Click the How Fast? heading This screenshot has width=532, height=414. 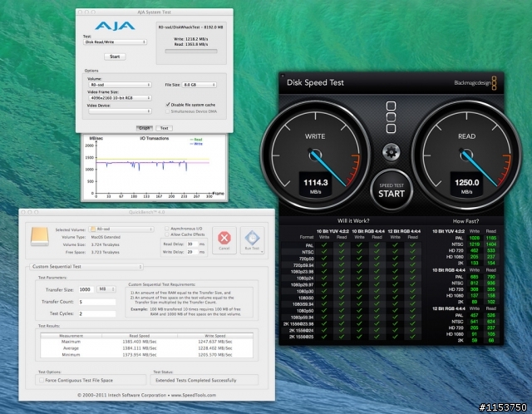click(x=465, y=221)
